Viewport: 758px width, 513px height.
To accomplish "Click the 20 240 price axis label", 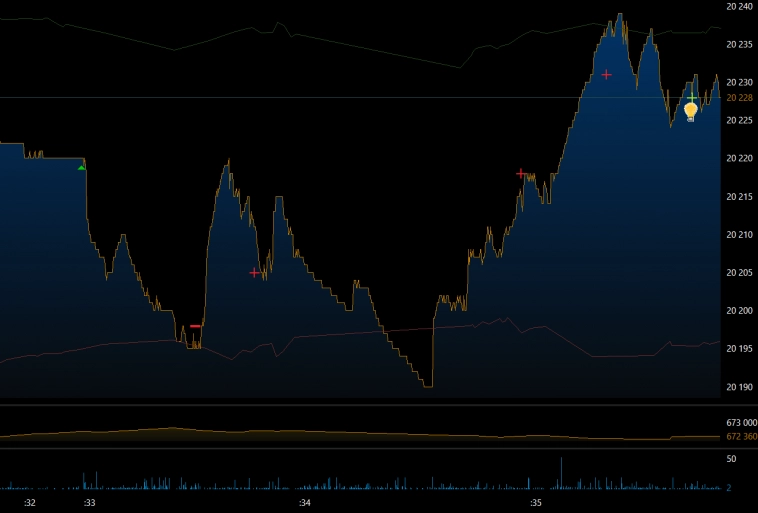I will pyautogui.click(x=740, y=6).
